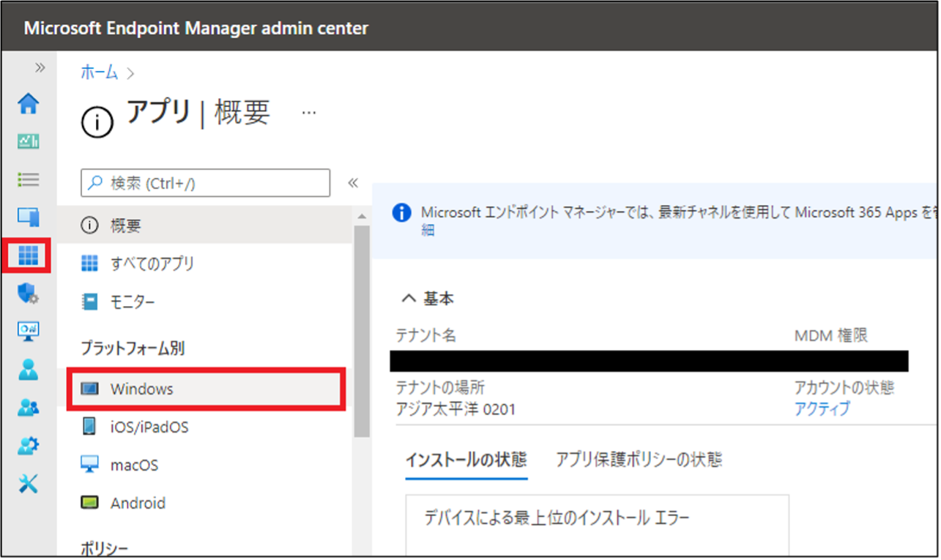Select 概要 in the side menu
Viewport: 941px width, 560px height.
(206, 225)
